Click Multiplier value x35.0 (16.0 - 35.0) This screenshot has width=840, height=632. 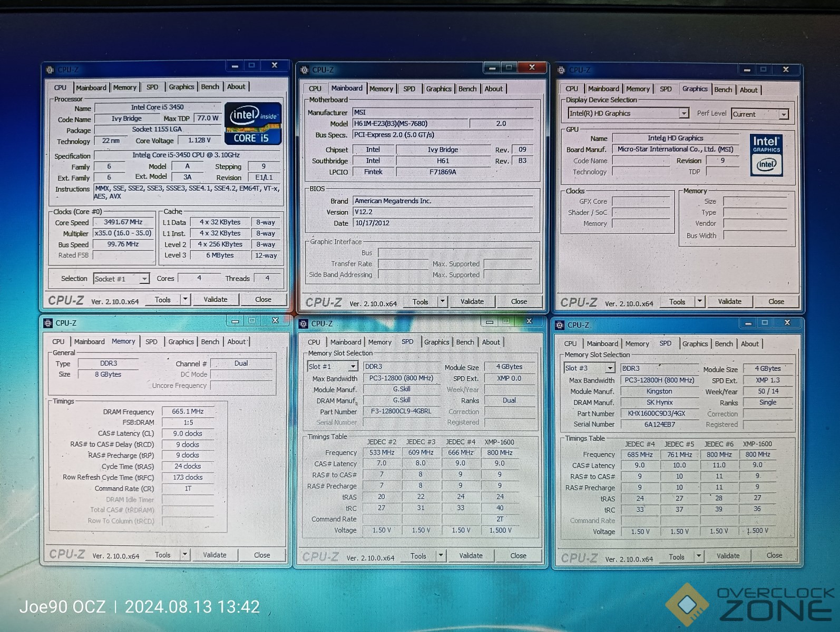coord(123,233)
